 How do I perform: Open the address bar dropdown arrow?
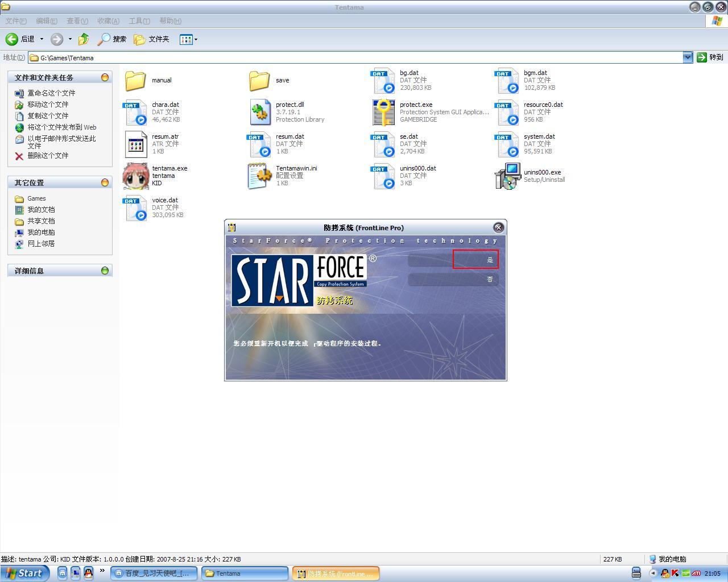(x=688, y=57)
